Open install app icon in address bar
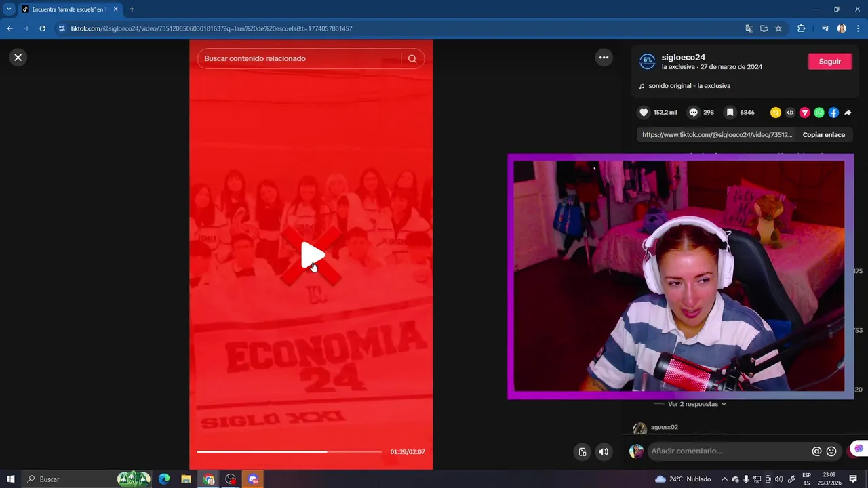Viewport: 868px width, 488px height. tap(764, 28)
